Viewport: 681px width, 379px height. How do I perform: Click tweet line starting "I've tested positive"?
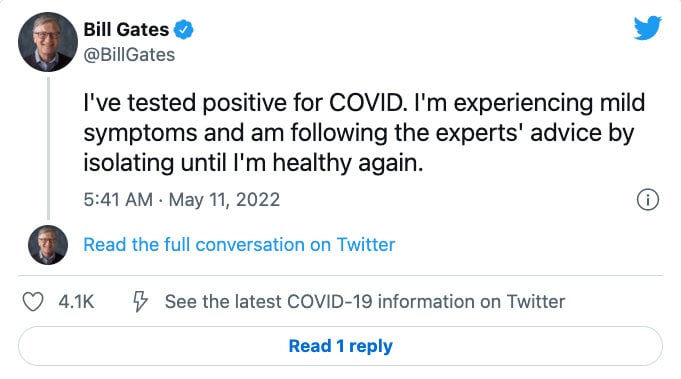point(364,103)
